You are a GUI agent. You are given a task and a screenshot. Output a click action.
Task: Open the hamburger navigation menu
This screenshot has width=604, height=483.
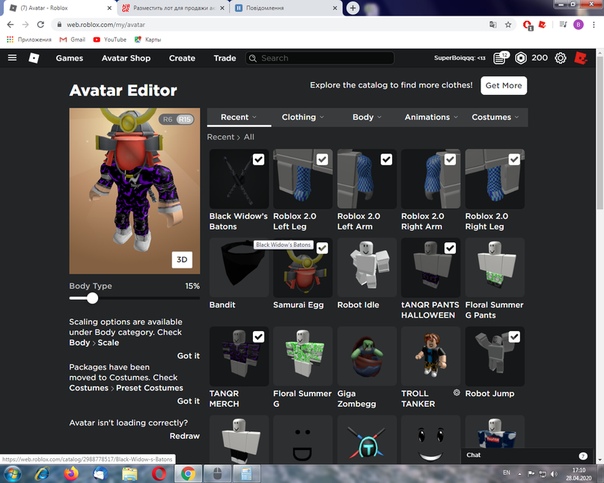click(x=12, y=58)
